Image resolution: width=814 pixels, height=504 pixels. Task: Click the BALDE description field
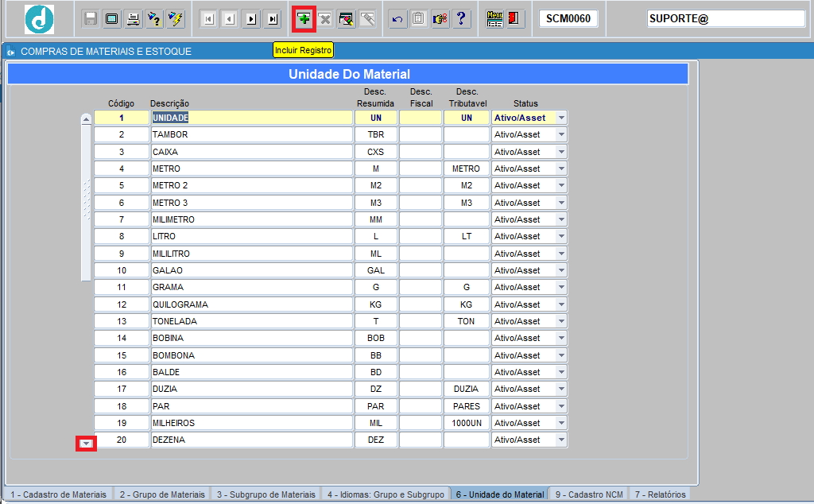tap(252, 372)
